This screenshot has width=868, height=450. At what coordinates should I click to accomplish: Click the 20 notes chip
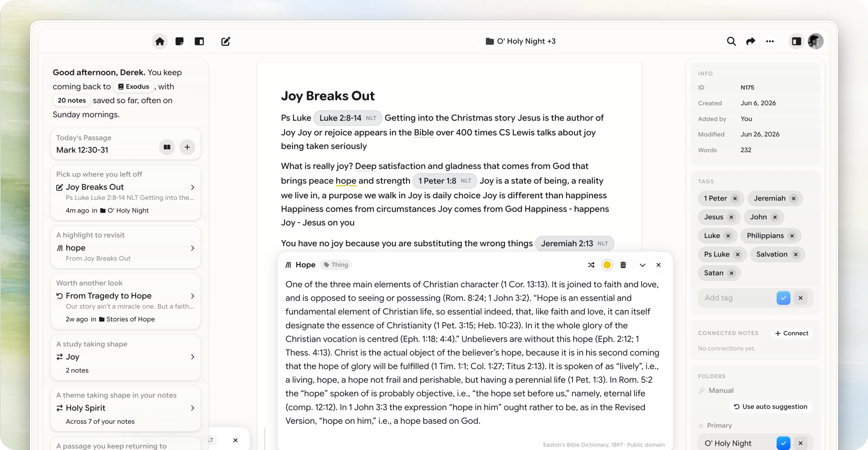pos(71,101)
